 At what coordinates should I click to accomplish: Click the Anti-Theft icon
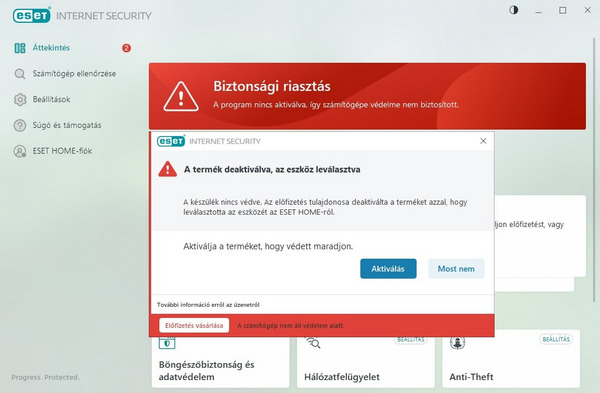(x=457, y=342)
